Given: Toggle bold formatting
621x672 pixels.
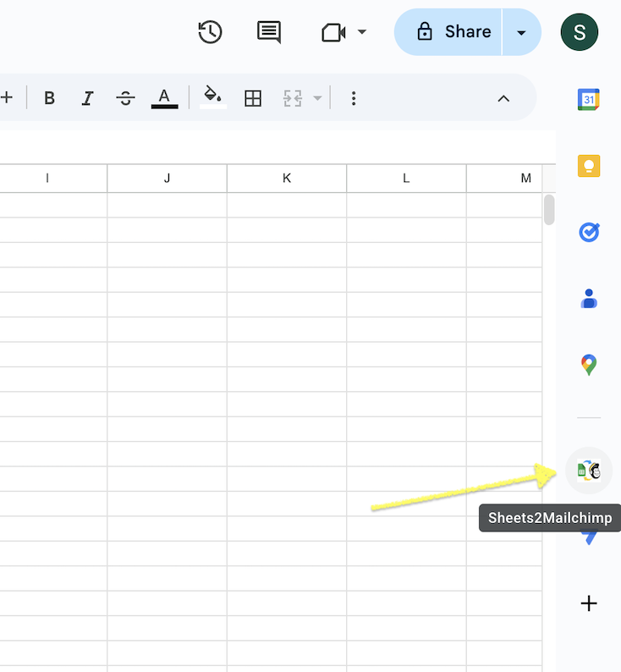Looking at the screenshot, I should pos(49,98).
